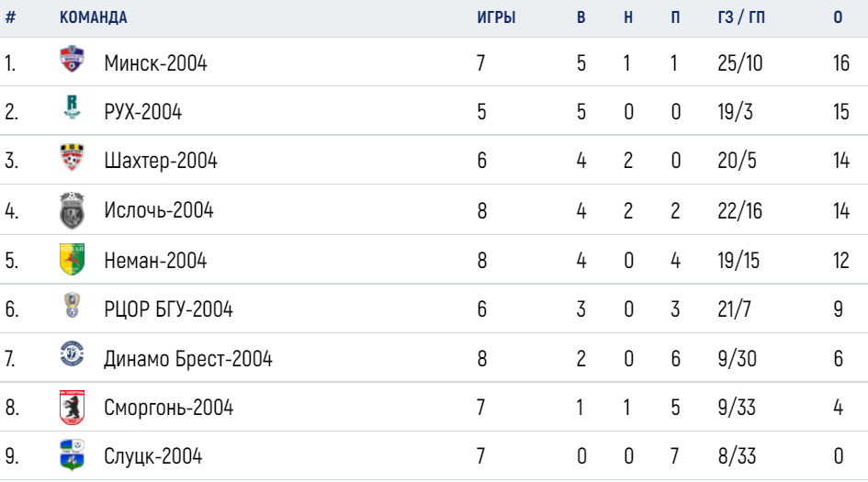Image resolution: width=868 pixels, height=482 pixels.
Task: Open the Минск-2004 team name link
Action: [155, 63]
